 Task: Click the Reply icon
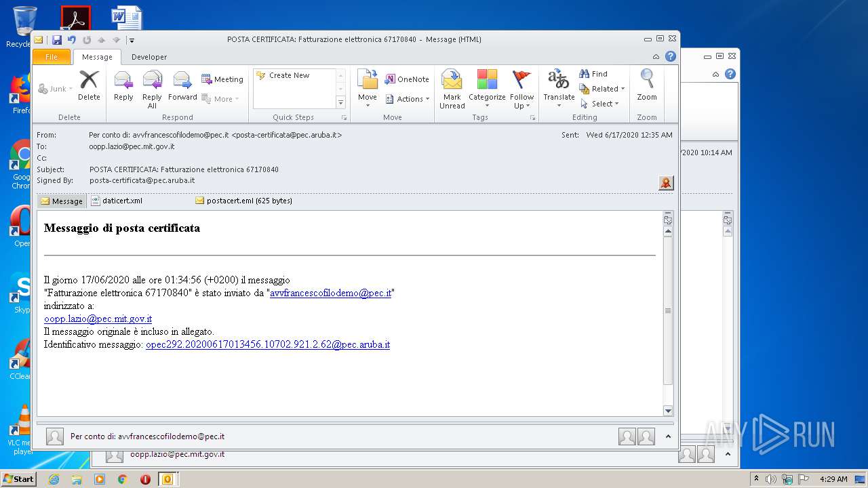(123, 85)
